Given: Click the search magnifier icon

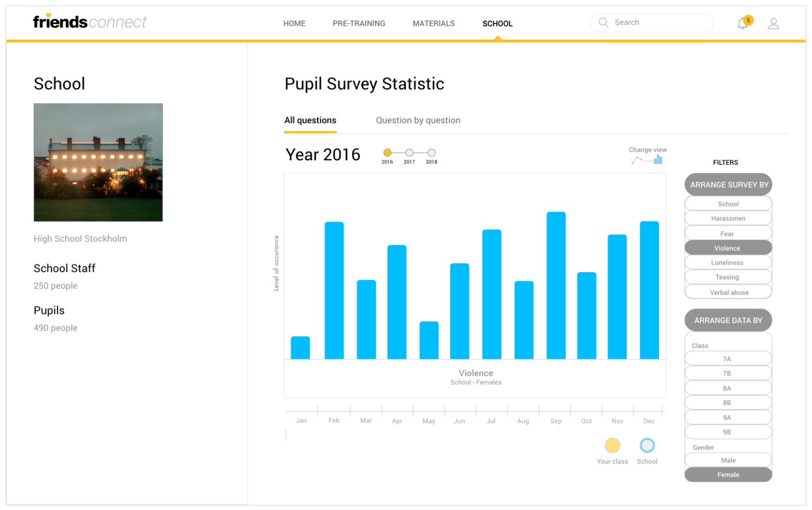Looking at the screenshot, I should 603,22.
